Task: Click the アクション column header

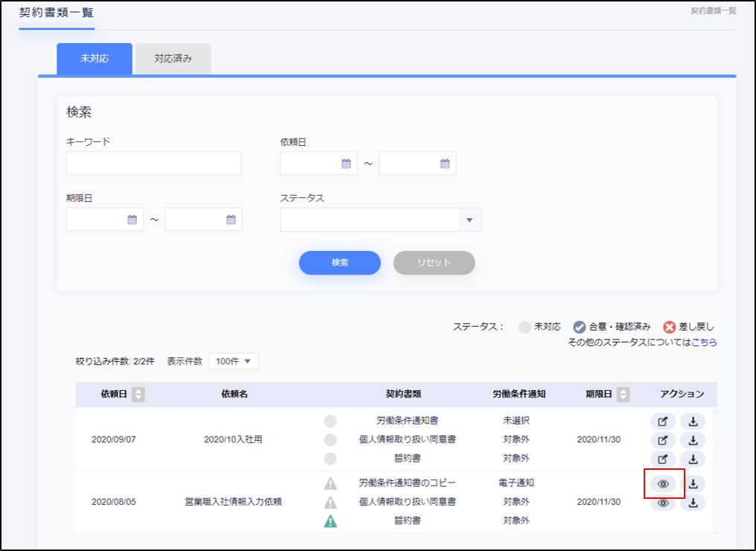Action: pos(682,394)
